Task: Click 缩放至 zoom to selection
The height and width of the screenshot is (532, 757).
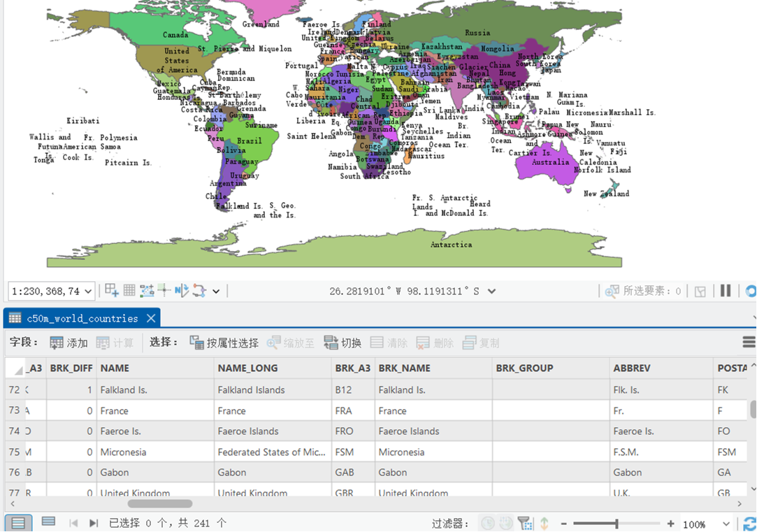Action: pos(290,343)
